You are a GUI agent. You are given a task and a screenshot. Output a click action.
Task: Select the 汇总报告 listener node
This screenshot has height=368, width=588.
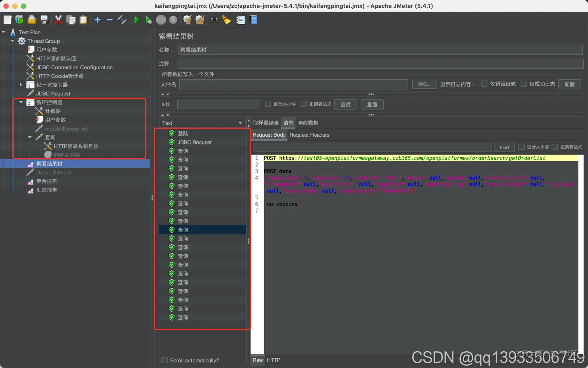(x=47, y=190)
